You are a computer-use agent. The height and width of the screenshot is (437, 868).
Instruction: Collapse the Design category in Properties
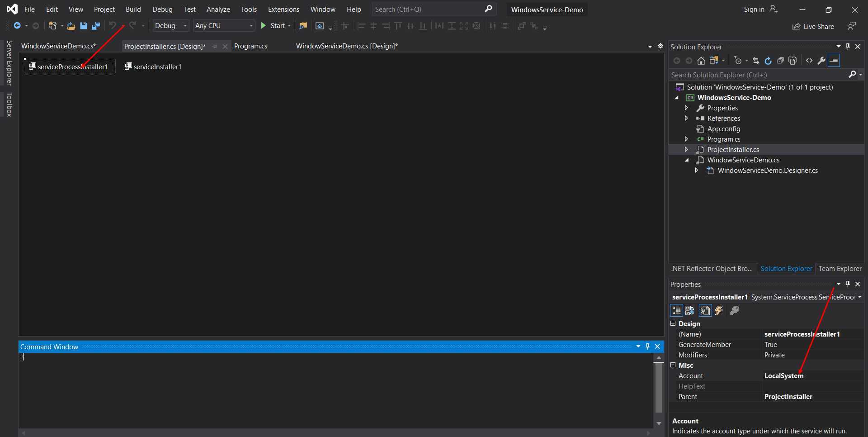(x=673, y=323)
